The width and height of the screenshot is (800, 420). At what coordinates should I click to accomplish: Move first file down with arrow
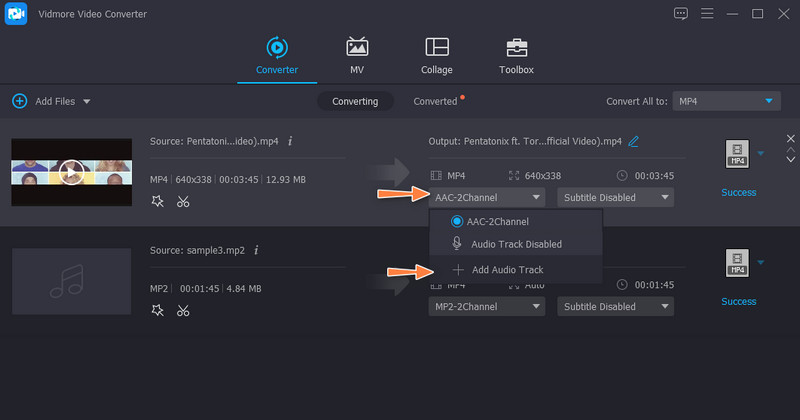[790, 160]
